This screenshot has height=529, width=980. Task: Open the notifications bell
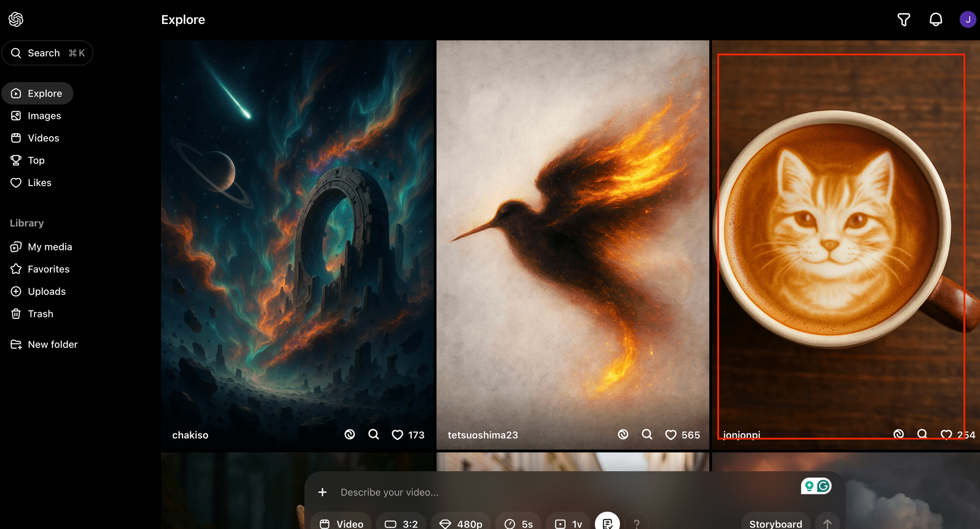[x=936, y=20]
